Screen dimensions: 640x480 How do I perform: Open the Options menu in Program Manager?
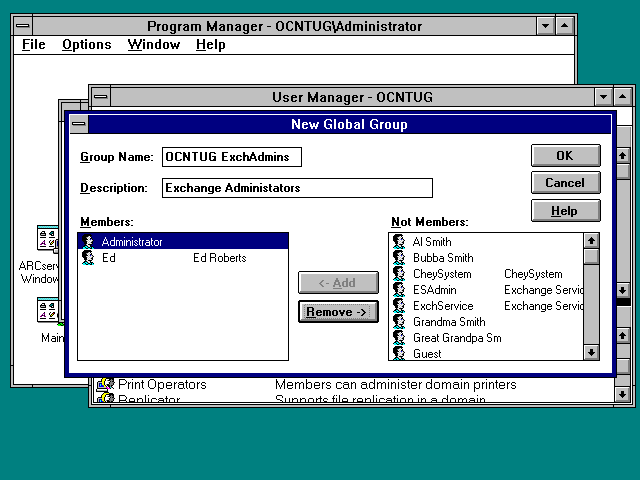point(87,44)
